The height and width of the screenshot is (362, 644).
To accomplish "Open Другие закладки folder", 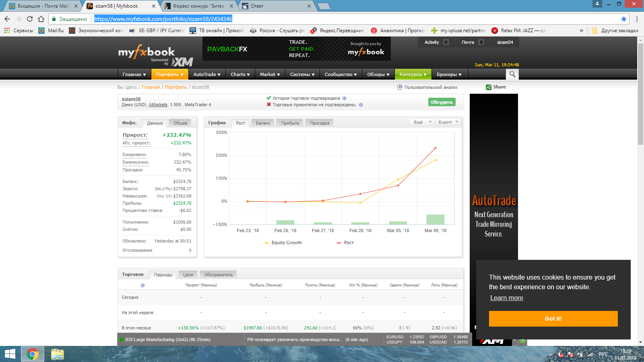I will (615, 31).
